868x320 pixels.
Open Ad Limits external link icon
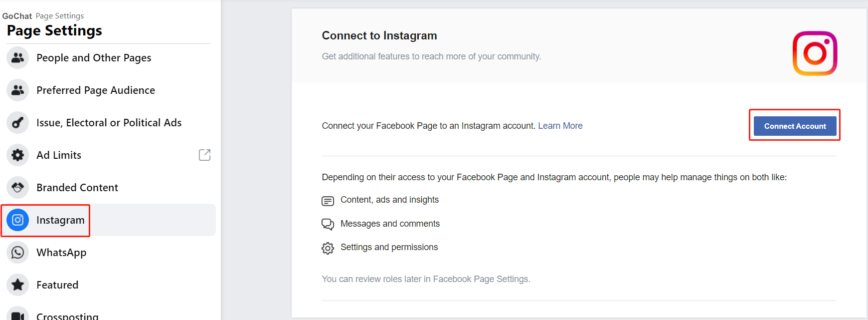point(204,155)
